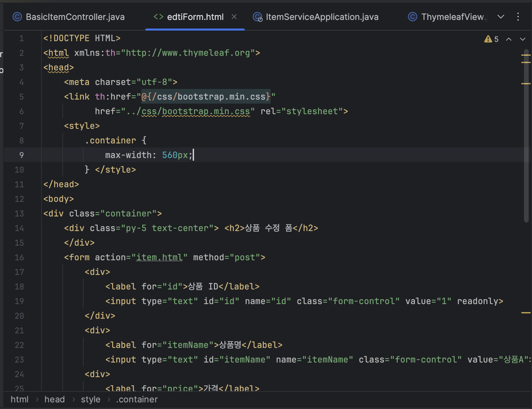Go to previous highlighted problem arrow

click(x=509, y=39)
